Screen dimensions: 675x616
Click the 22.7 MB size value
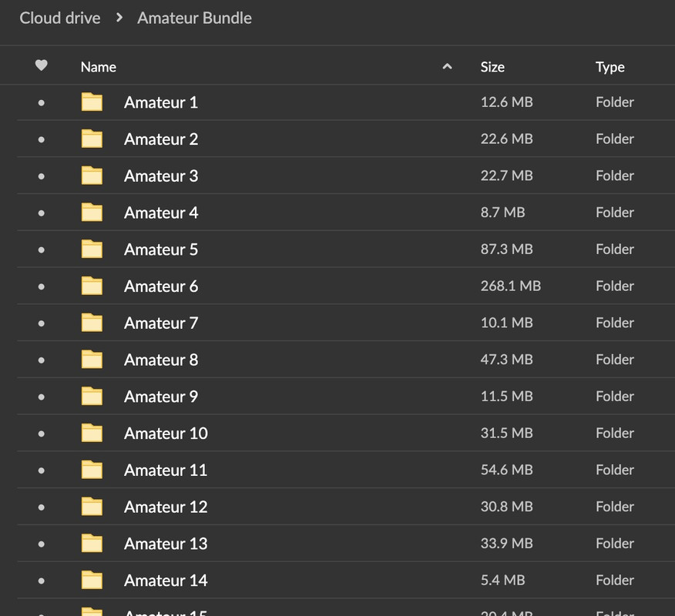(507, 176)
